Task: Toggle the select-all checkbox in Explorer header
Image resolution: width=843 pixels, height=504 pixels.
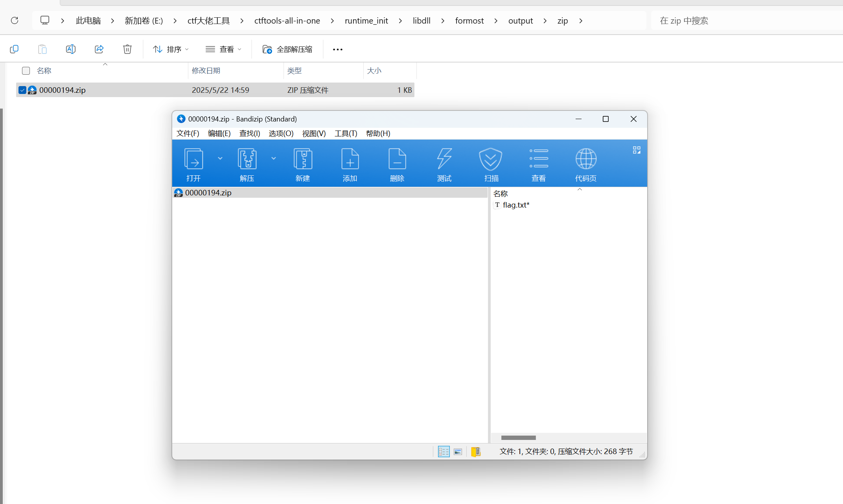Action: [26, 71]
